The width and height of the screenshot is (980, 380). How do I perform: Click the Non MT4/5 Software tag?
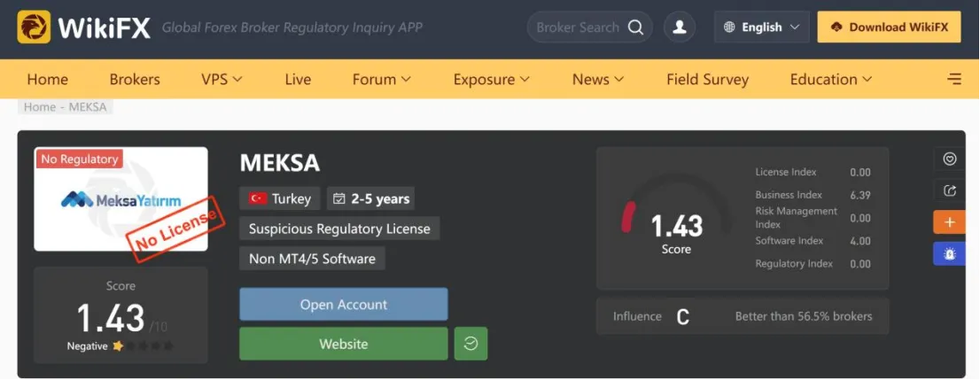[312, 259]
